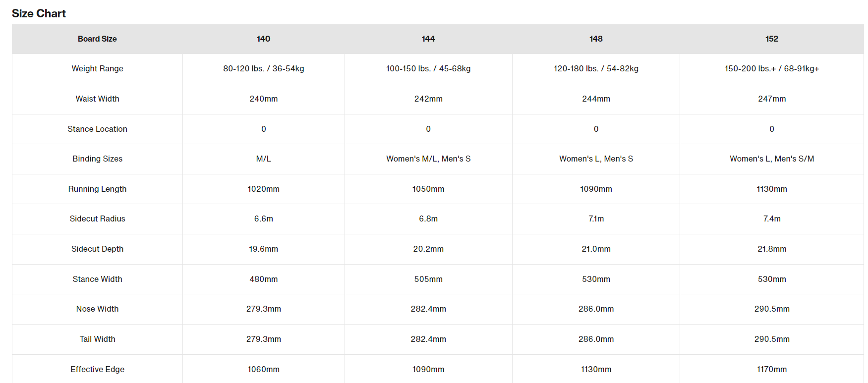Select the Women's M/L, Men's S cell

tap(428, 159)
